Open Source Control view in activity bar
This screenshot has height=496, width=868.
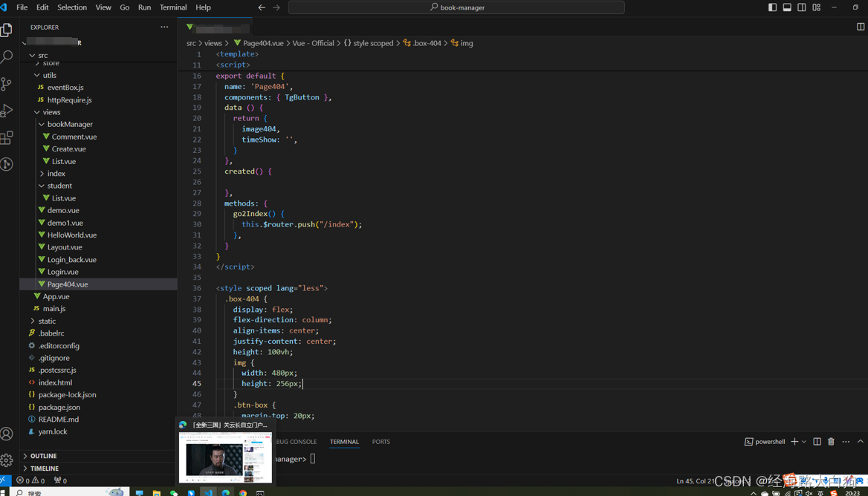7,83
